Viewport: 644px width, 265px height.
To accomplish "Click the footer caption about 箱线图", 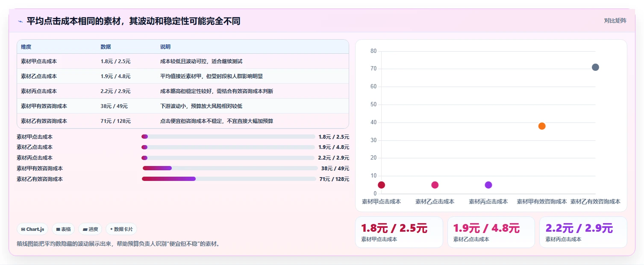I will coord(118,244).
